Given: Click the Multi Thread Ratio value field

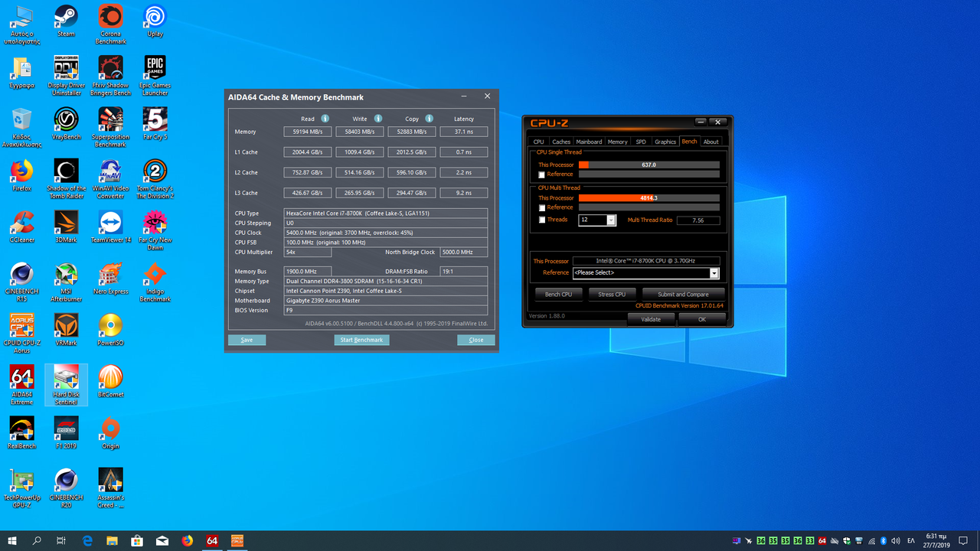Looking at the screenshot, I should point(698,220).
